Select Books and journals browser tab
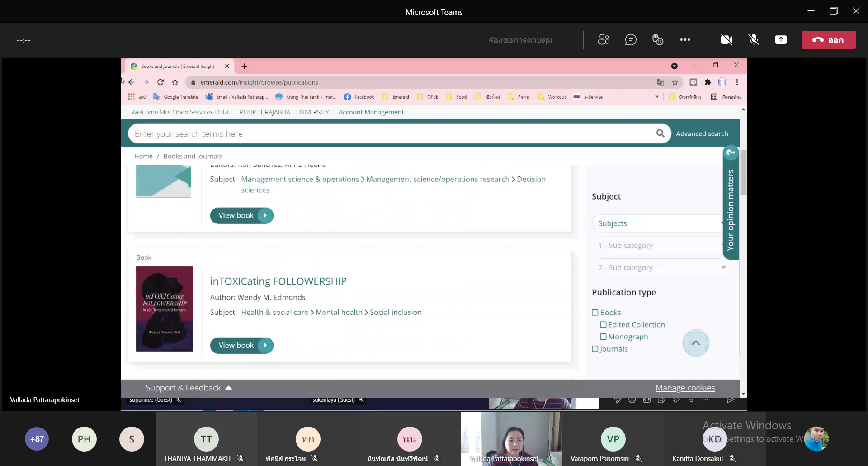Viewport: 868px width, 466px height. pyautogui.click(x=178, y=66)
